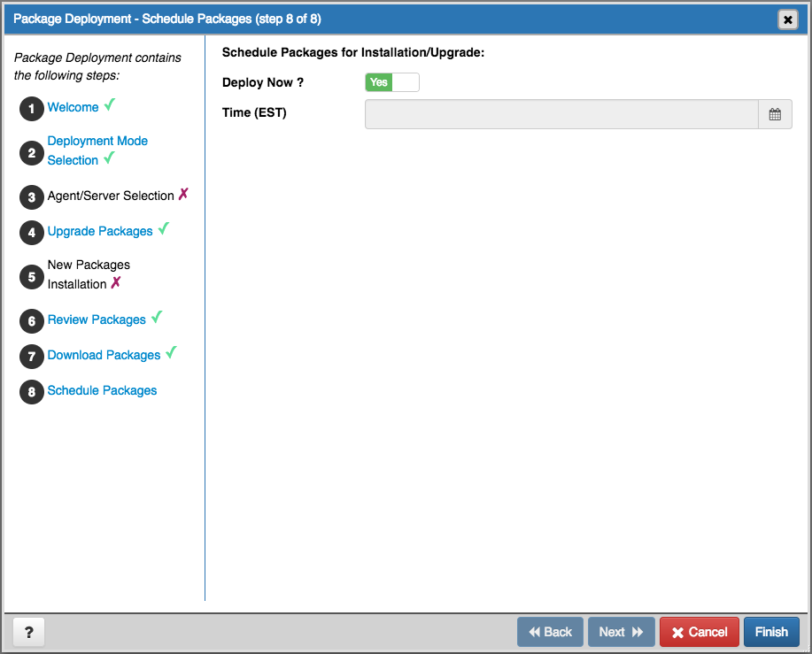Screen dimensions: 812x654
Task: Jump to the Welcome step
Action: click(x=73, y=107)
